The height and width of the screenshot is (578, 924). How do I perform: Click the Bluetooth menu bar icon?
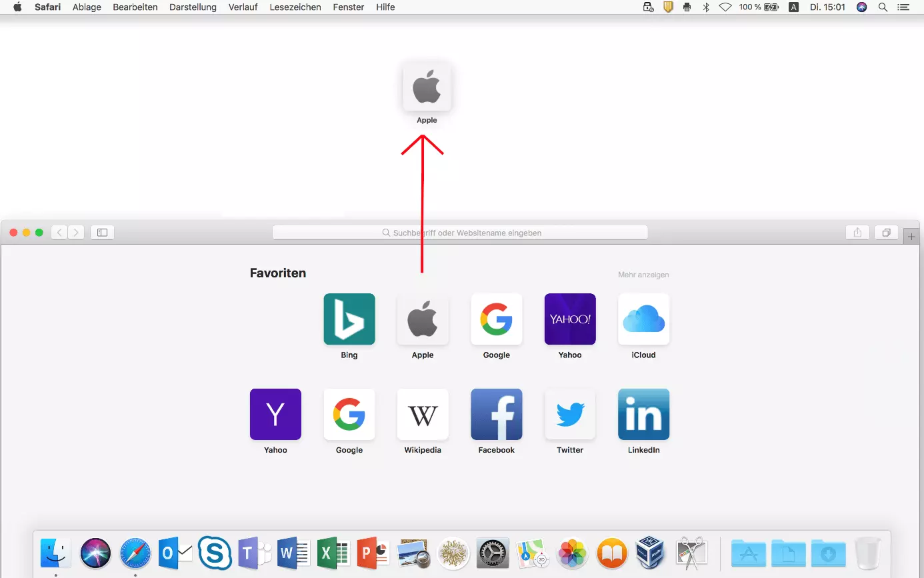(706, 7)
